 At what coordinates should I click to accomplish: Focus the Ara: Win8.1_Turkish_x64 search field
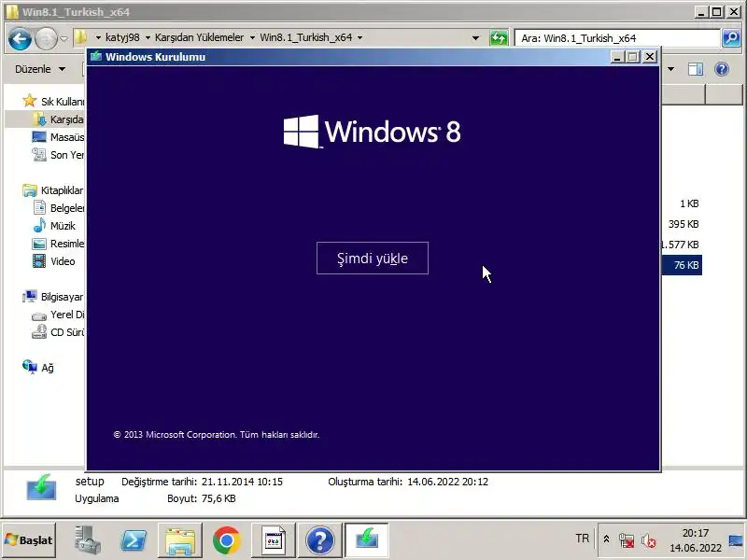tap(618, 38)
